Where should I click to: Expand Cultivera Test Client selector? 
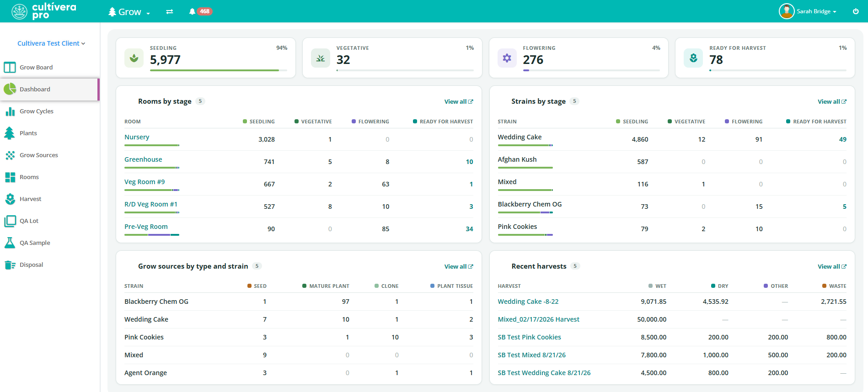pos(51,43)
